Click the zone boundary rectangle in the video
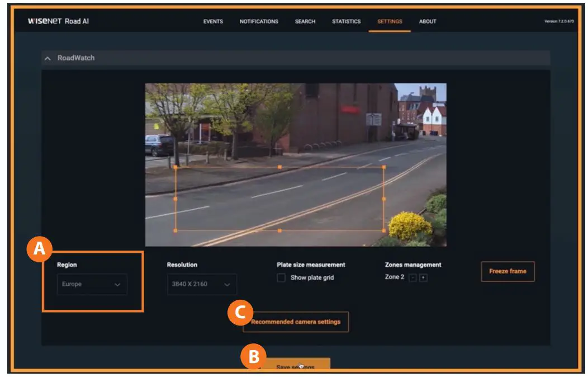 click(x=279, y=199)
